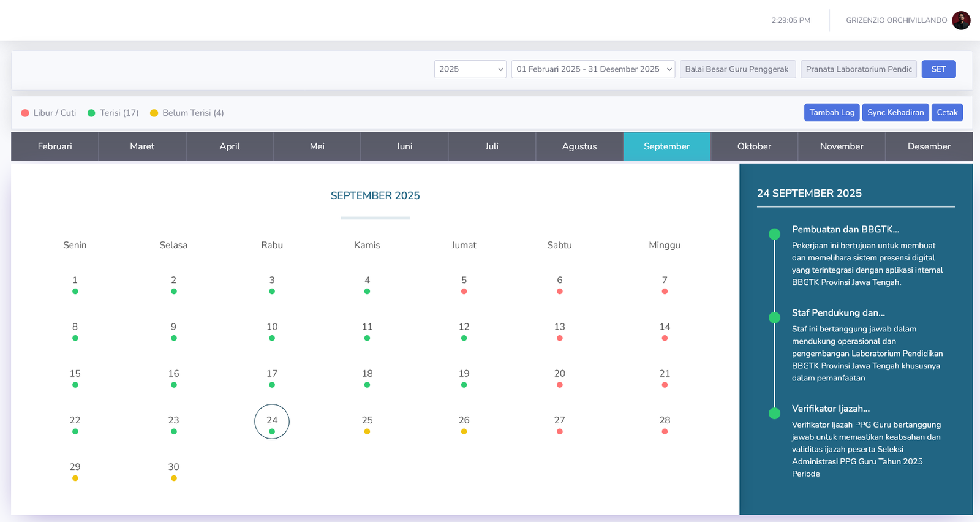Click the Verifikator Ijazah timeline marker

click(774, 413)
